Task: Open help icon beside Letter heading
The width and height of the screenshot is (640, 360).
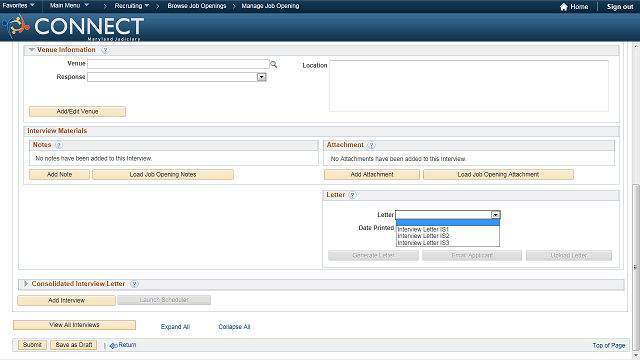Action: pos(352,196)
